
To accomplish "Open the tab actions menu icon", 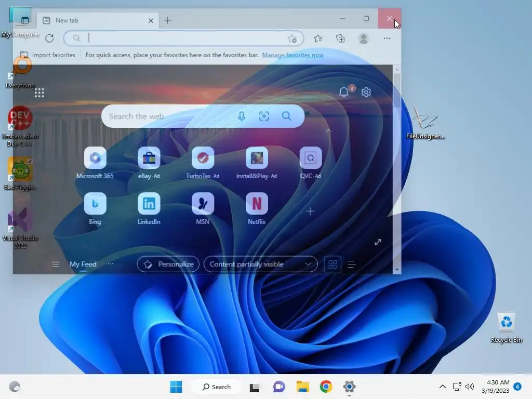I will pyautogui.click(x=25, y=20).
